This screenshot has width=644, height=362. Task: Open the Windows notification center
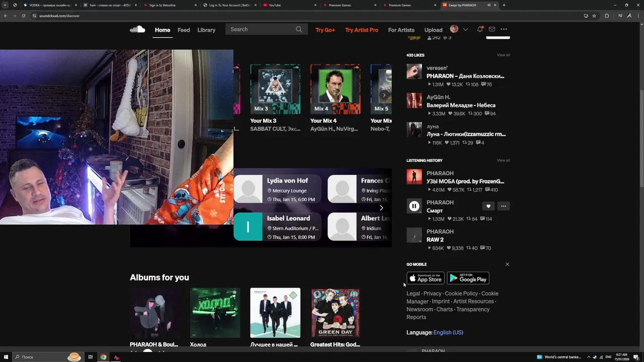(637, 357)
